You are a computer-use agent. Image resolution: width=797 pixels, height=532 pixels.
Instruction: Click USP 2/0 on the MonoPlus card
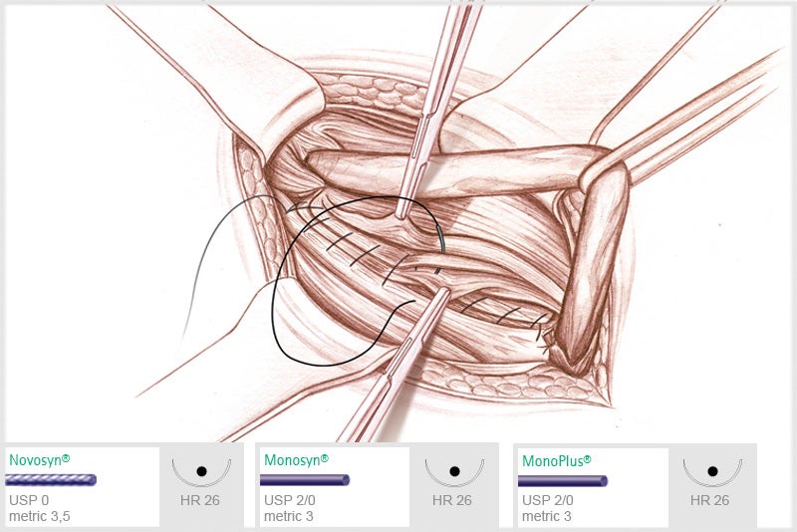pos(547,500)
